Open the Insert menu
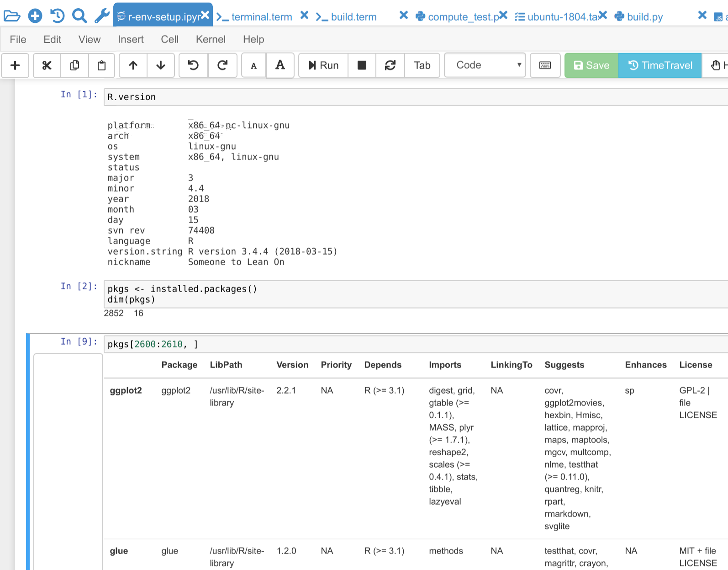Screen dimensions: 728x570 point(131,39)
